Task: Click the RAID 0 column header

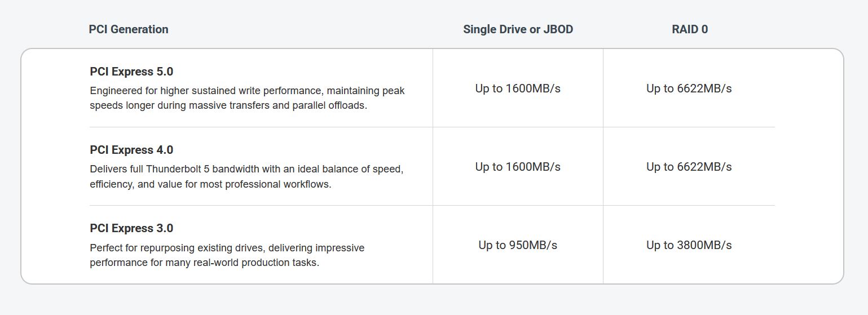Action: 690,29
